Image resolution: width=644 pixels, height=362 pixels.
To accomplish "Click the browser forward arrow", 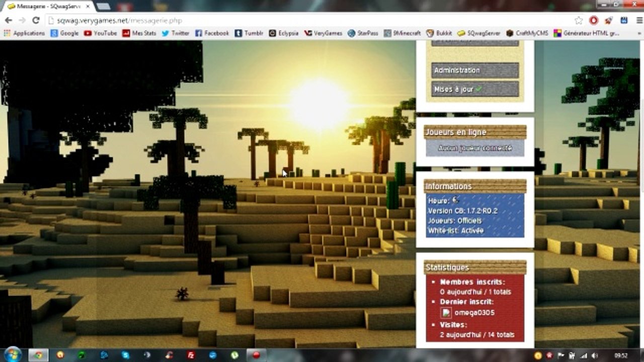I will 22,21.
